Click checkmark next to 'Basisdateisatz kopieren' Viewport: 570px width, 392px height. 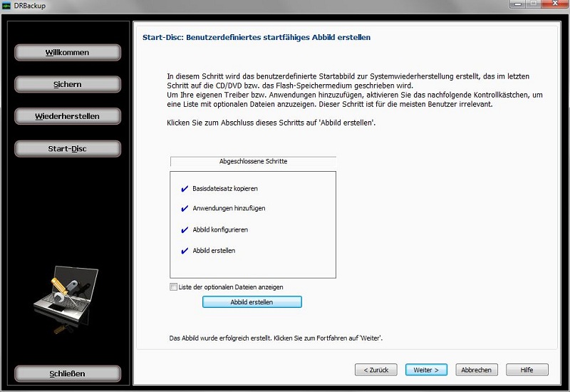click(x=185, y=189)
